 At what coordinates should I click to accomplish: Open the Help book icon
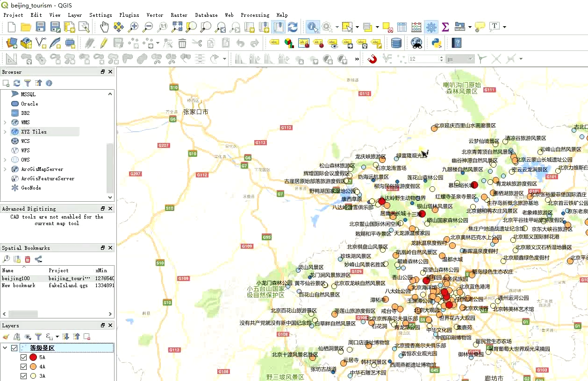point(457,43)
